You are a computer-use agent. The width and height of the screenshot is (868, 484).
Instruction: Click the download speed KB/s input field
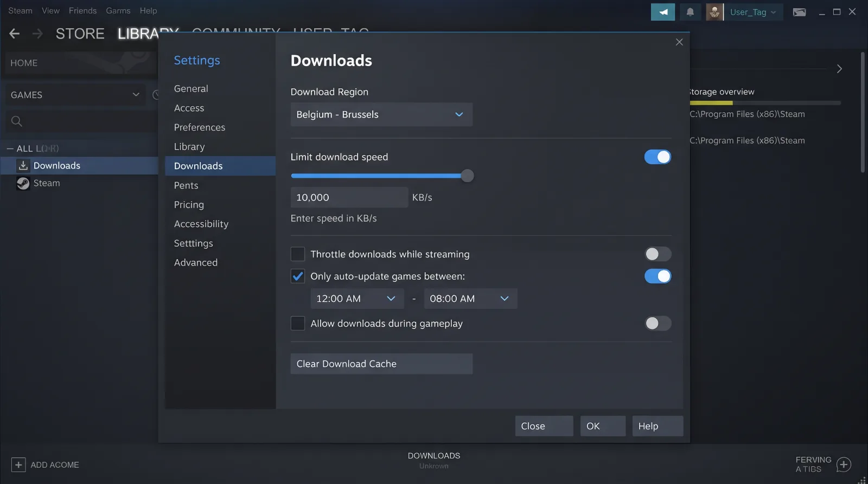(x=349, y=198)
